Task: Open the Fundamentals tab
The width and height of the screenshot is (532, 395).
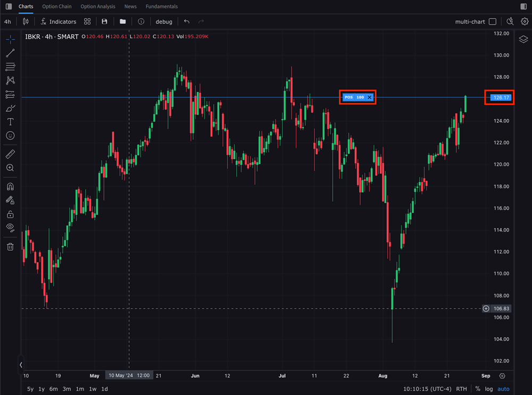Action: click(x=162, y=6)
